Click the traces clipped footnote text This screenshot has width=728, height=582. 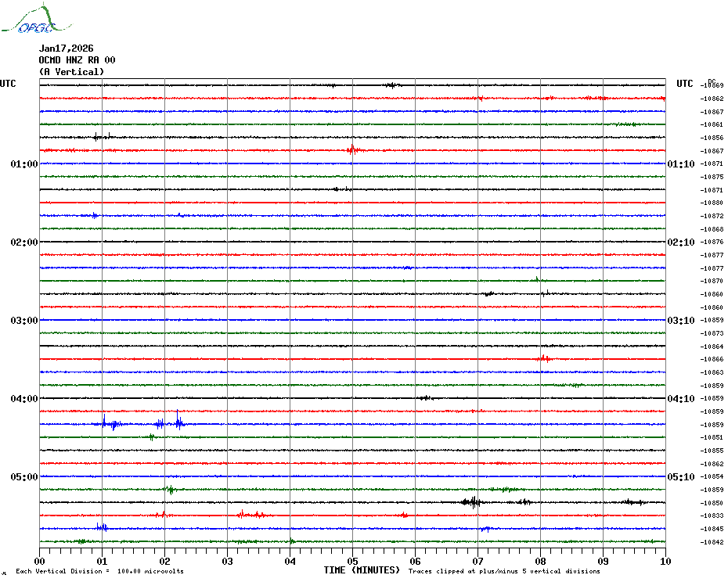tap(504, 571)
